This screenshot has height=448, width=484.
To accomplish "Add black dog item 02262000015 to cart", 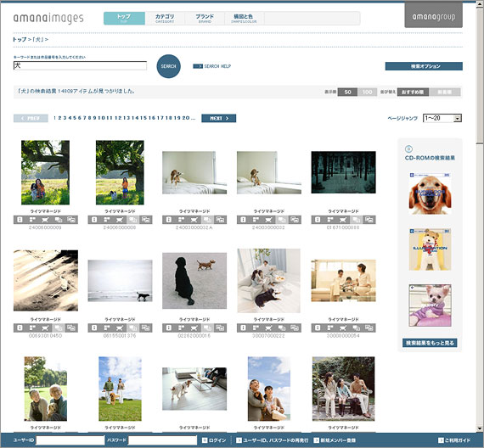I will point(194,328).
